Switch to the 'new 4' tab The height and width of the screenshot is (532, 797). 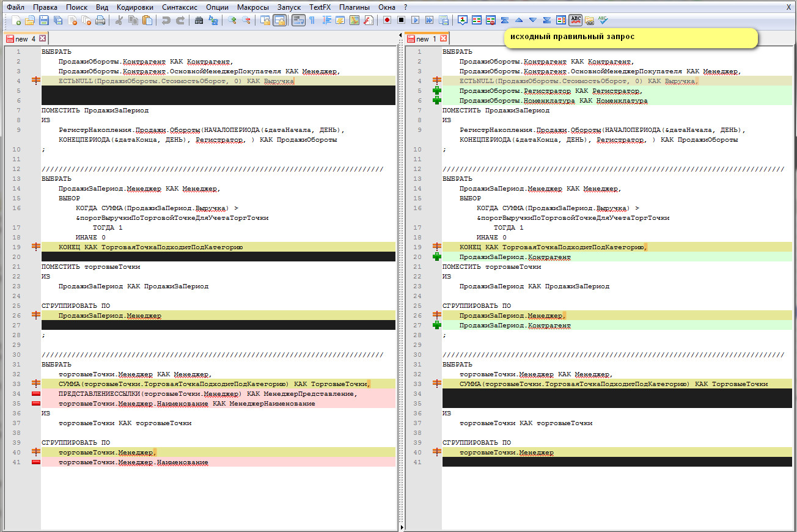[25, 38]
